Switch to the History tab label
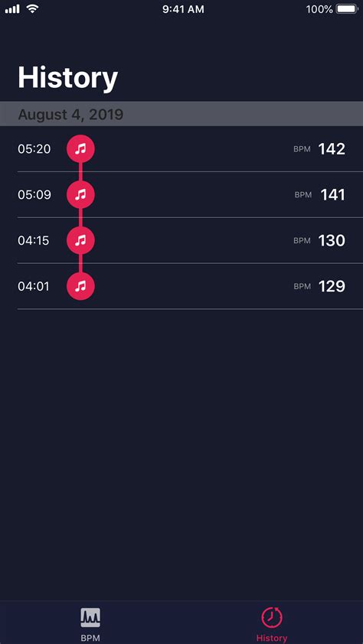Viewport: 363px width, 644px height. point(272,638)
